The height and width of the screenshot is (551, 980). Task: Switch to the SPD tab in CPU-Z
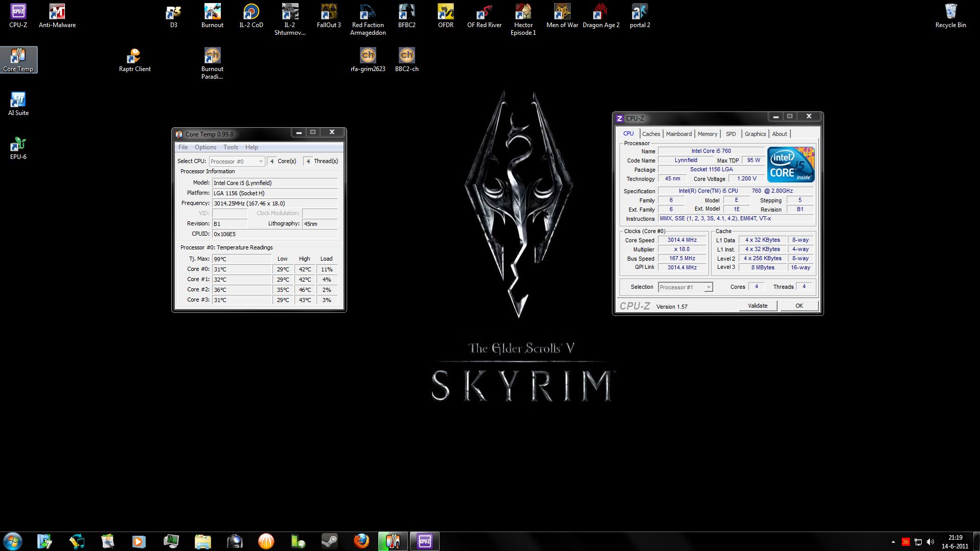click(x=731, y=134)
